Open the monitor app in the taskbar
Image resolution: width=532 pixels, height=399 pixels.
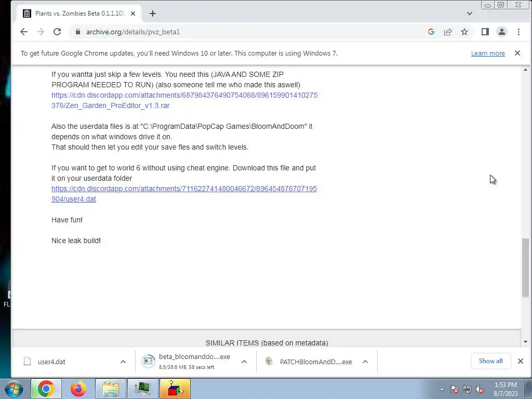click(143, 389)
